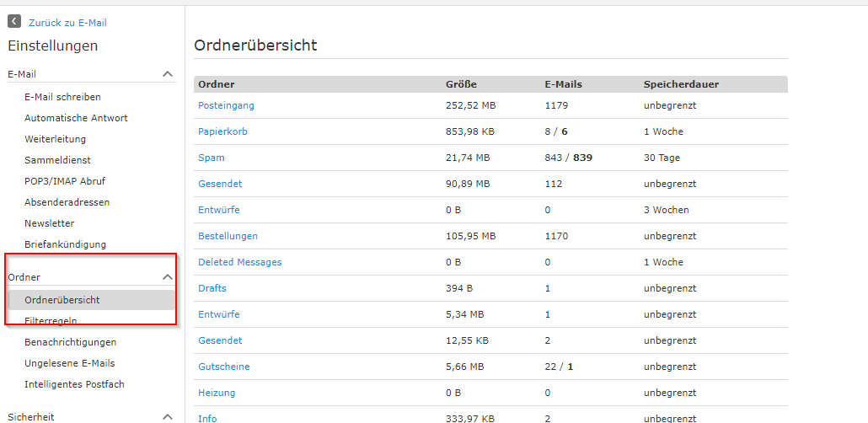The image size is (868, 423).
Task: Open the Posteingang folder link
Action: [226, 105]
